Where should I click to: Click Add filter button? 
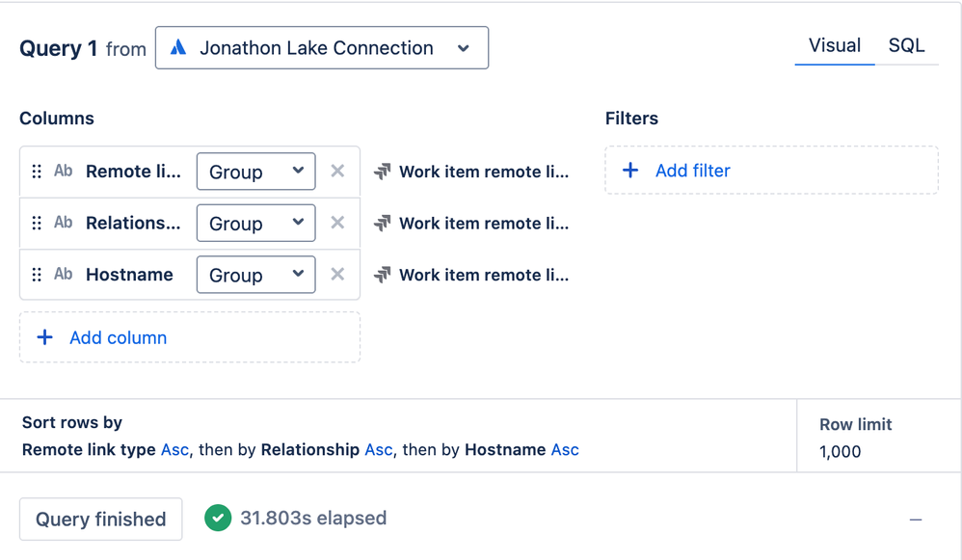point(771,170)
